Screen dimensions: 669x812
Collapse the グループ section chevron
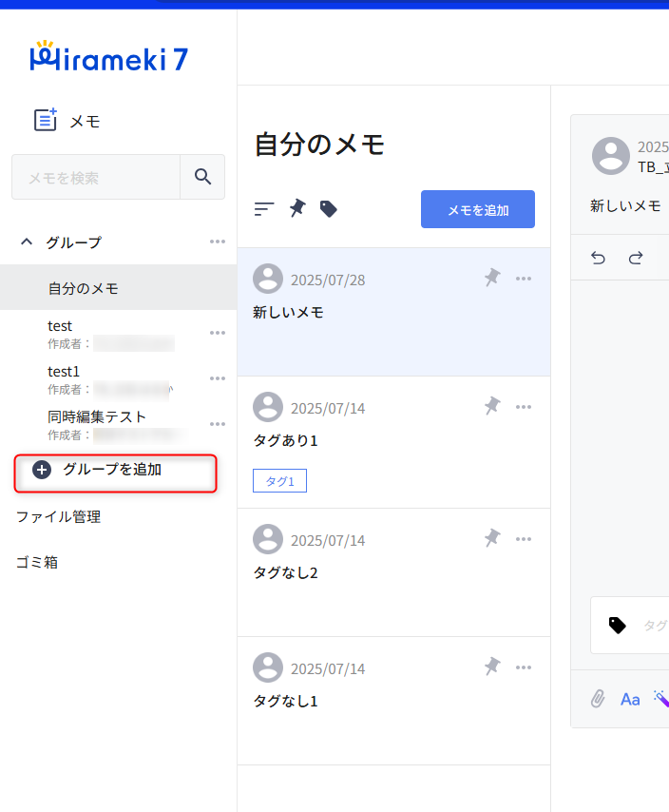pyautogui.click(x=27, y=242)
